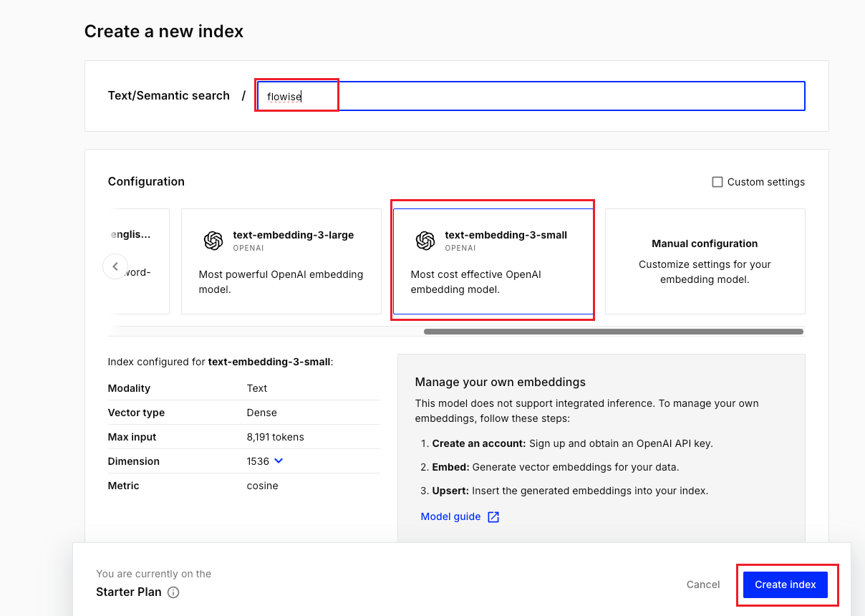Click the blue Create index button
The height and width of the screenshot is (616, 865).
(x=785, y=584)
